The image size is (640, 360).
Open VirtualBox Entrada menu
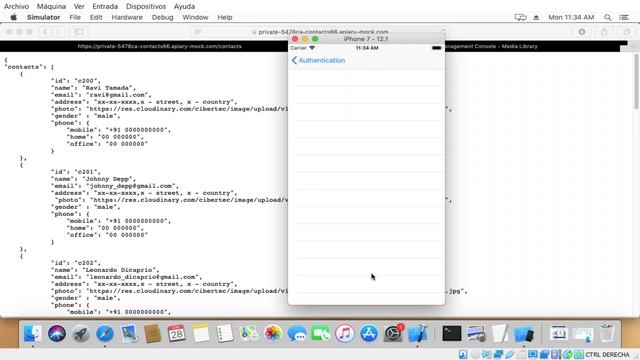(105, 7)
